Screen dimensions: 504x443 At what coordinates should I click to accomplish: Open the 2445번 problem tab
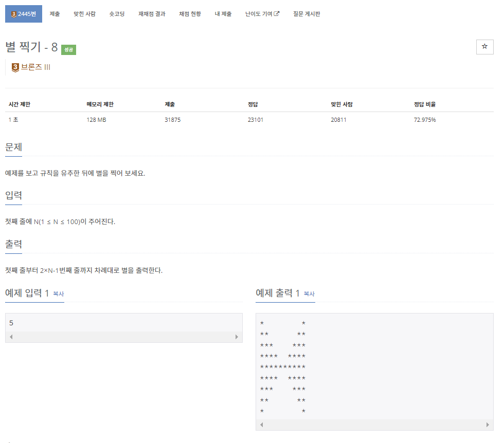point(24,14)
